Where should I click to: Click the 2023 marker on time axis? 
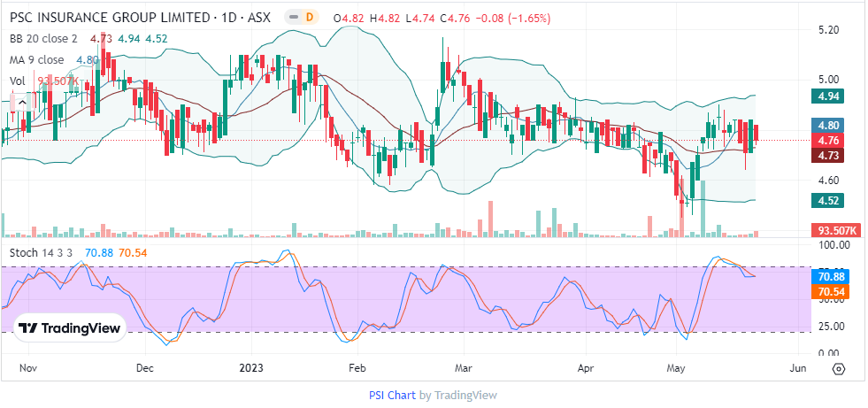[252, 367]
